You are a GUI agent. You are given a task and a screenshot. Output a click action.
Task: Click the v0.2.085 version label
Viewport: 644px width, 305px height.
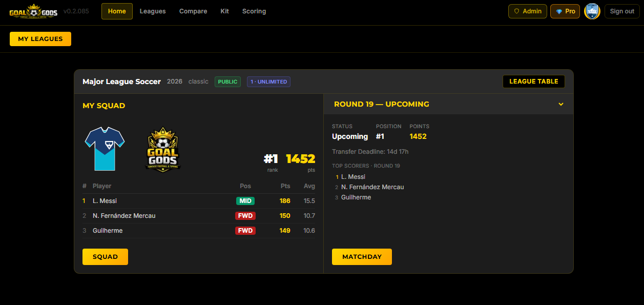(x=76, y=11)
